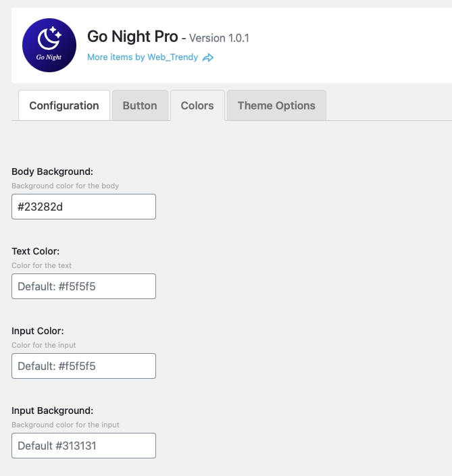Switch to the Configuration tab
Image resolution: width=452 pixels, height=476 pixels.
pos(64,105)
